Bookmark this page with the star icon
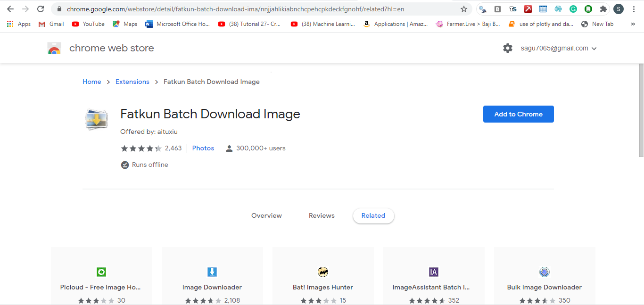The height and width of the screenshot is (305, 644). 464,9
